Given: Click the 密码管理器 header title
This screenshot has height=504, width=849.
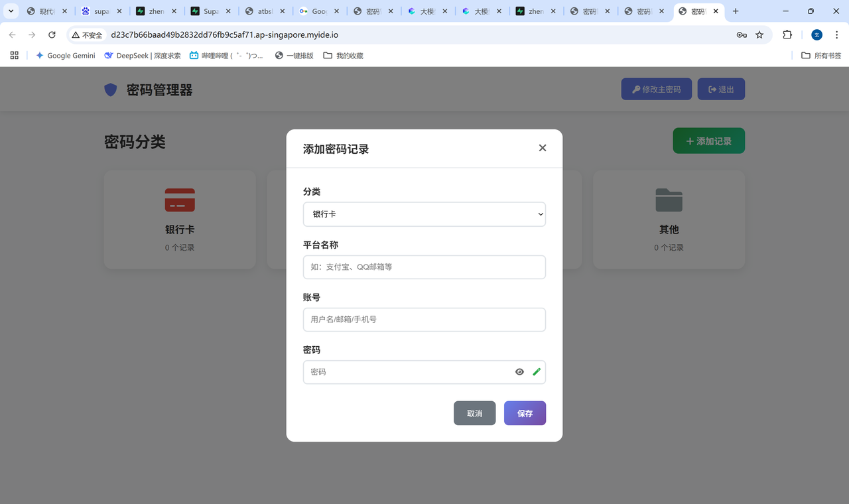Looking at the screenshot, I should click(159, 90).
